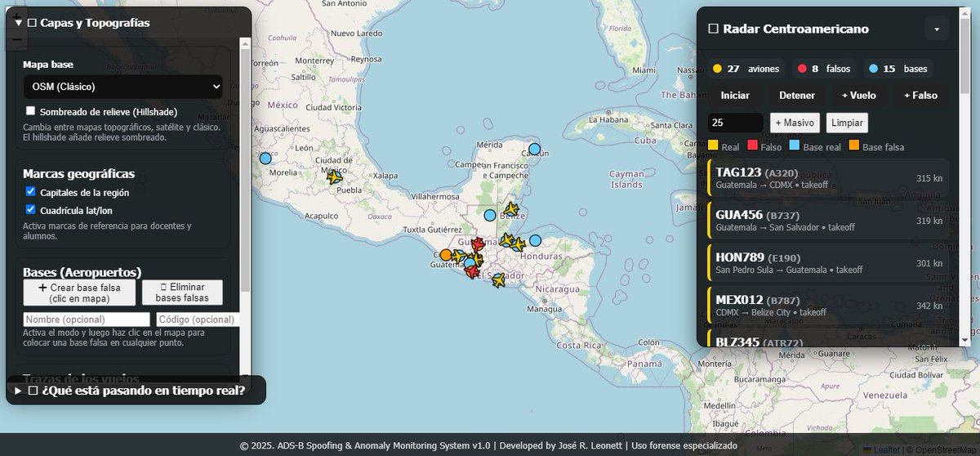The height and width of the screenshot is (456, 980).
Task: Open the OpenStreetMap attribution link
Action: tap(946, 449)
